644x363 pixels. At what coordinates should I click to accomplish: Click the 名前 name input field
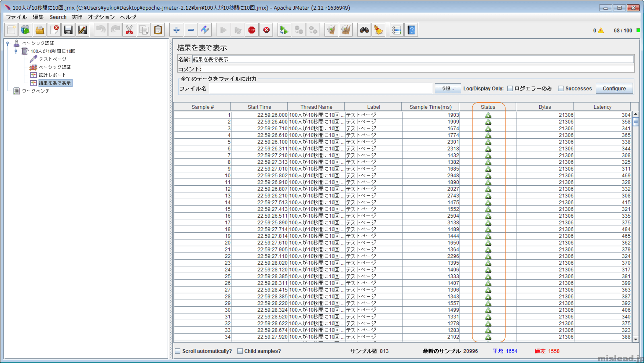pos(413,59)
